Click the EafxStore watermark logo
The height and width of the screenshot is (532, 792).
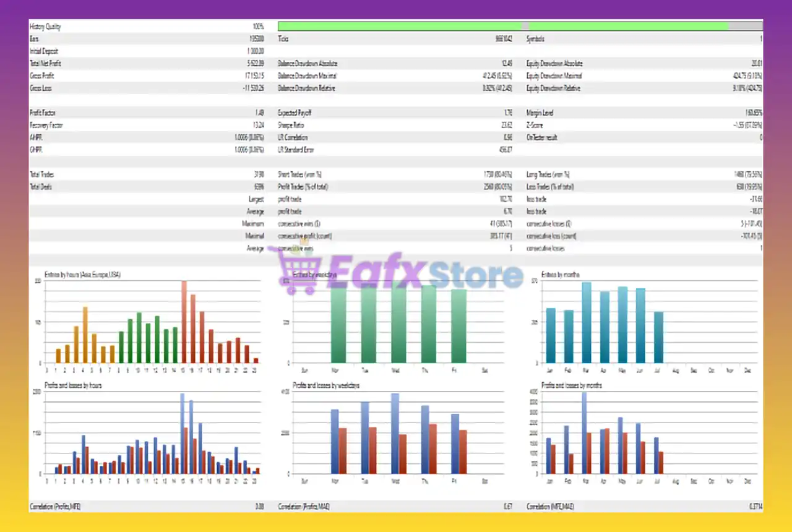tap(402, 272)
